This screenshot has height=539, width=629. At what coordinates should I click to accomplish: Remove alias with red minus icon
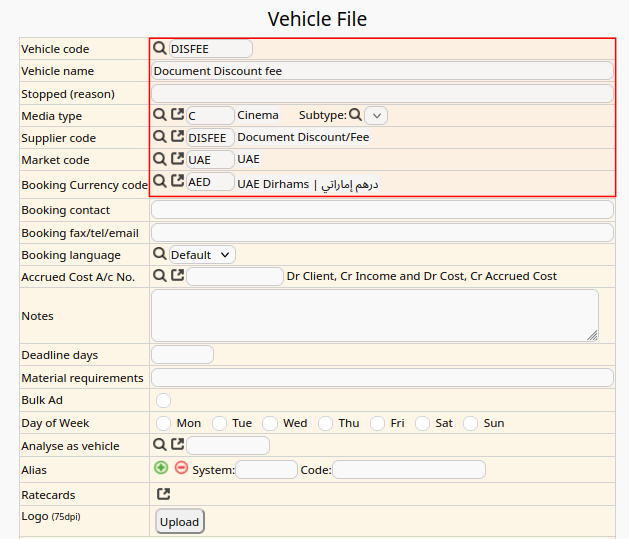(181, 468)
